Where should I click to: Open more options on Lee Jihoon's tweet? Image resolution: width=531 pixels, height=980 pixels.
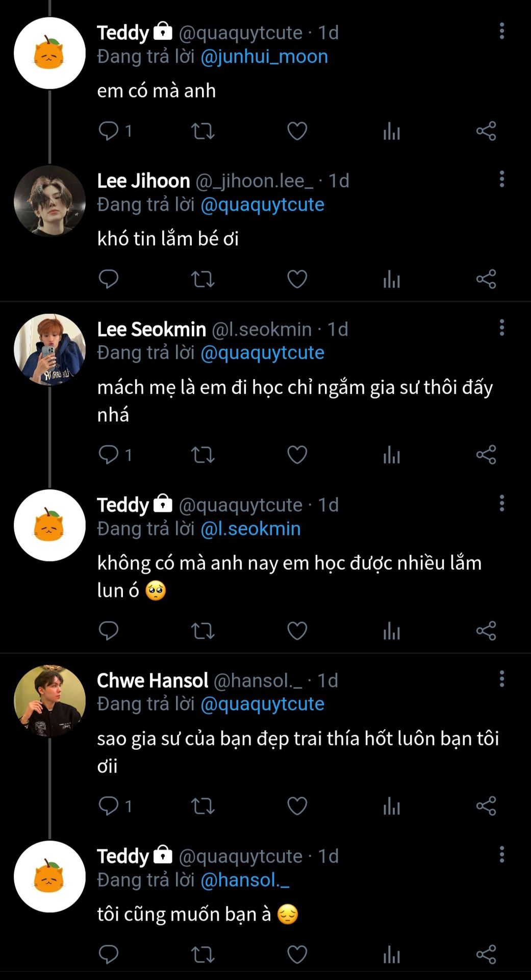pyautogui.click(x=502, y=179)
